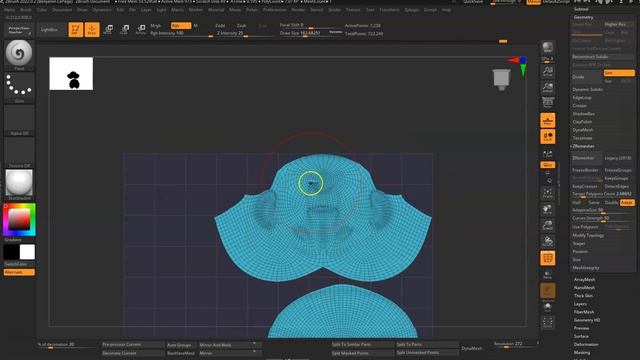Expand the ShadowBox section
The image size is (640, 360).
(583, 114)
